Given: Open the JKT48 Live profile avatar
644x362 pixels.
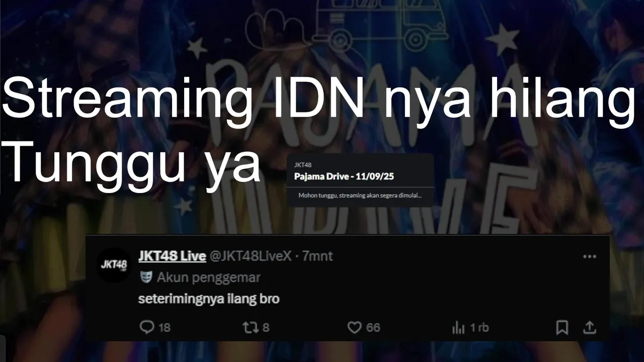Looking at the screenshot, I should (x=113, y=264).
